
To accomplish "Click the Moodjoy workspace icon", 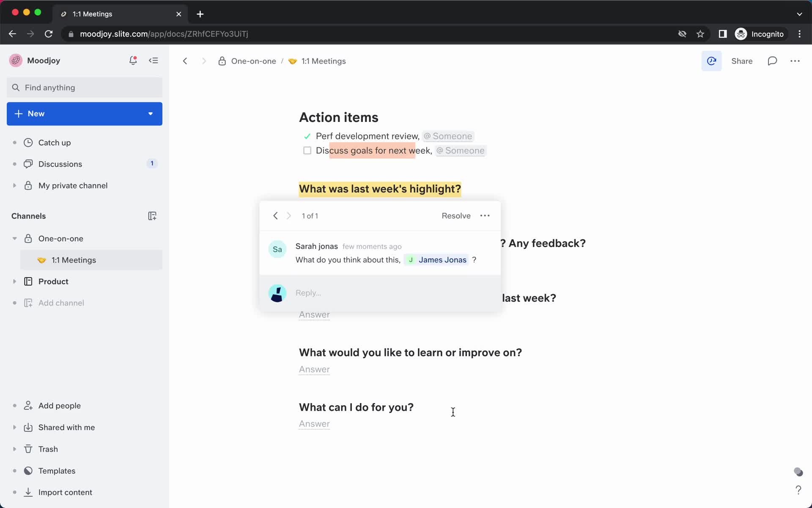I will (15, 60).
